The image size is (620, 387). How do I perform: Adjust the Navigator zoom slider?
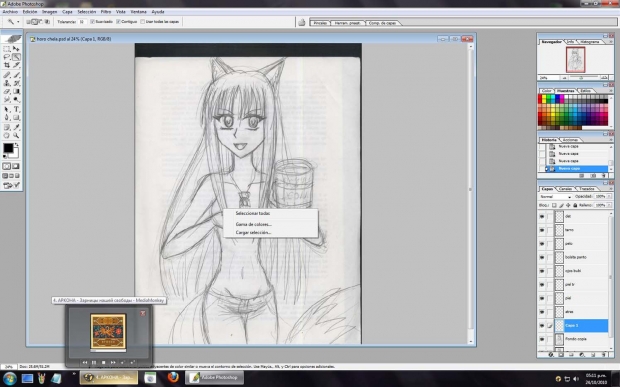580,78
